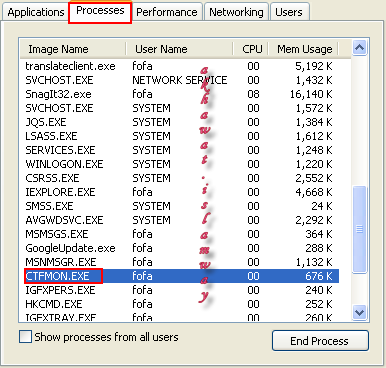Image resolution: width=386 pixels, height=368 pixels.
Task: Click the 4,668 K memory value
Action: coord(314,192)
